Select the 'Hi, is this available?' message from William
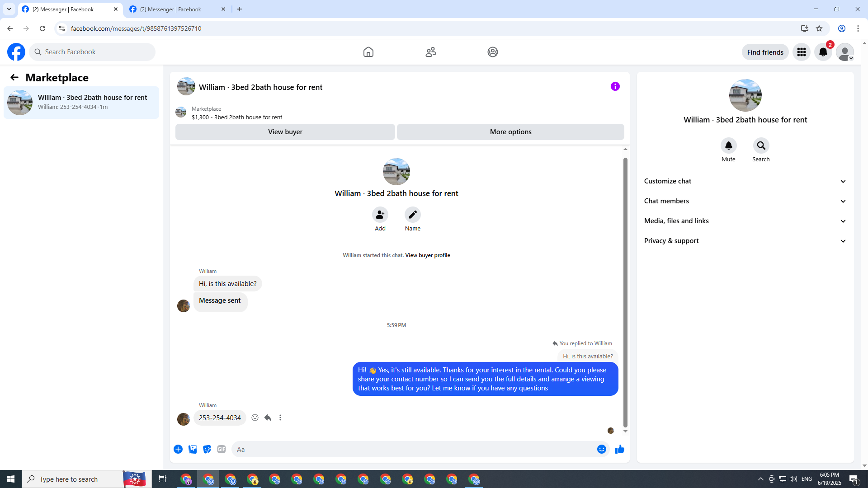The image size is (868, 488). (228, 284)
